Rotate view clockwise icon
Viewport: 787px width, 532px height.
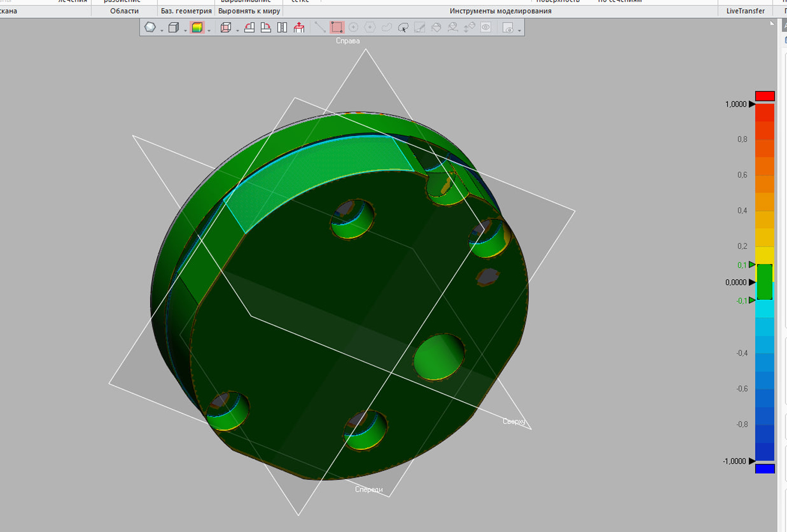266,27
